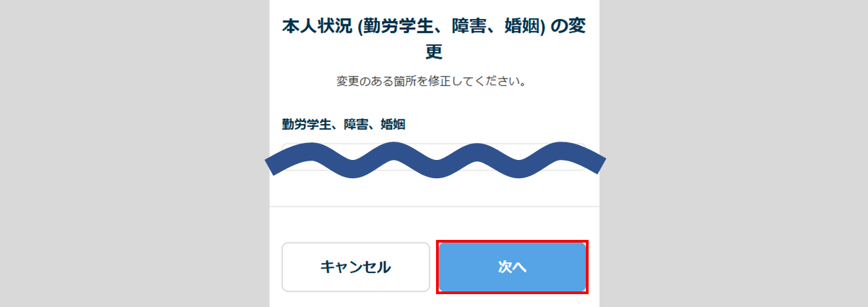Click the 変更のある箇所を修正してください instruction text
Screen dimensions: 868x307
click(434, 82)
